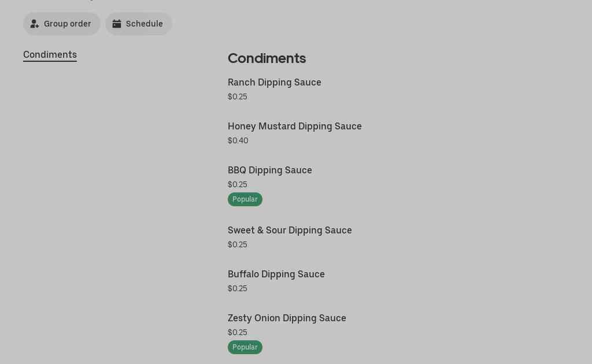Click the $0.40 Honey Mustard price
This screenshot has height=364, width=592.
(238, 141)
